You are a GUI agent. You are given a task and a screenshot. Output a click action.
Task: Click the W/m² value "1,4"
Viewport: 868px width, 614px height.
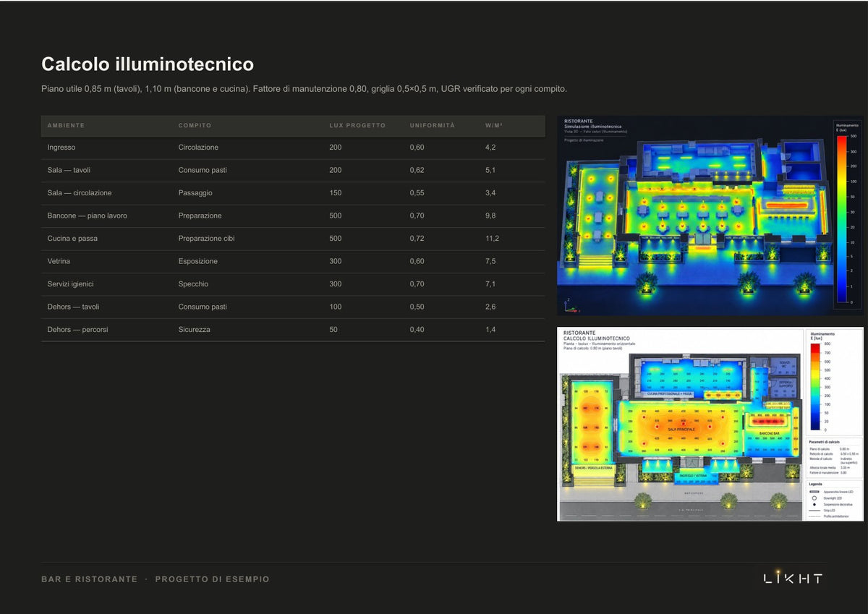tap(491, 330)
